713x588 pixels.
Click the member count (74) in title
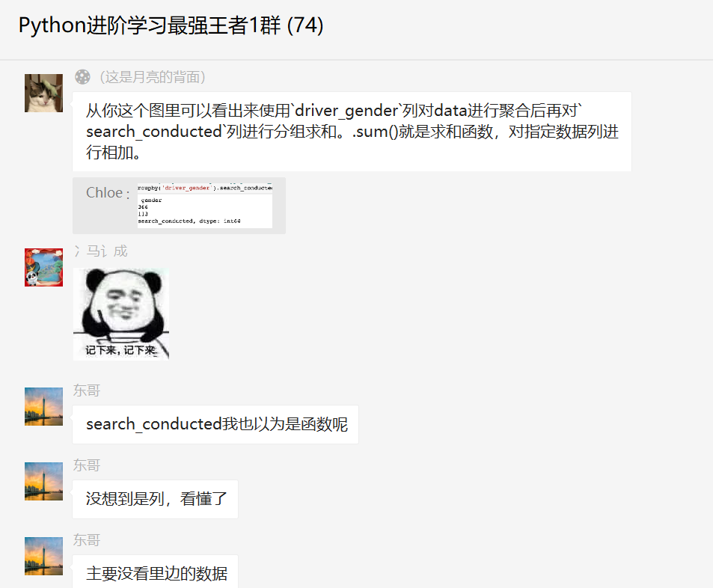point(305,25)
